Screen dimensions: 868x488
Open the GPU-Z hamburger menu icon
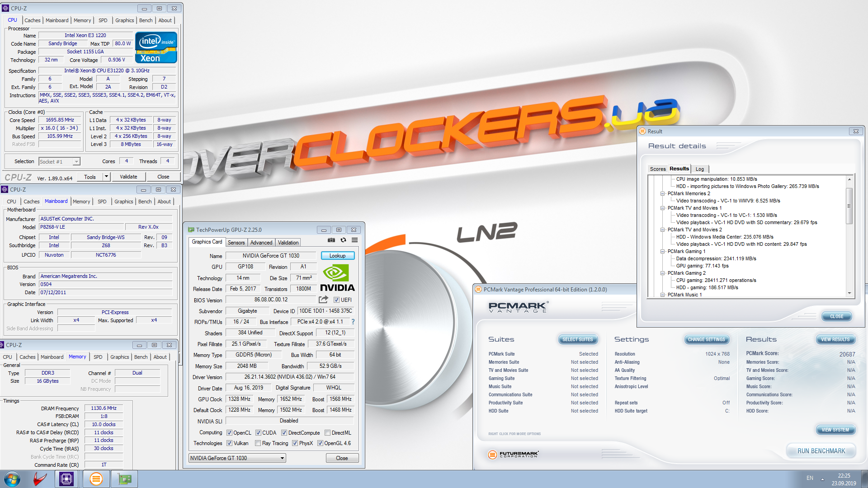pos(355,240)
